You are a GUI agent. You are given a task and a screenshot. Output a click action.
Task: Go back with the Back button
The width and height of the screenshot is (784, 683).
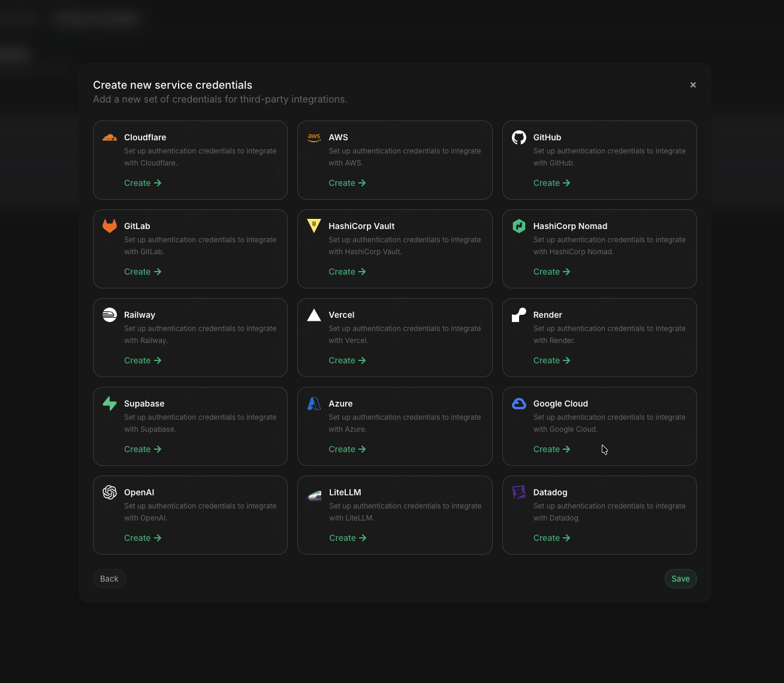click(109, 579)
